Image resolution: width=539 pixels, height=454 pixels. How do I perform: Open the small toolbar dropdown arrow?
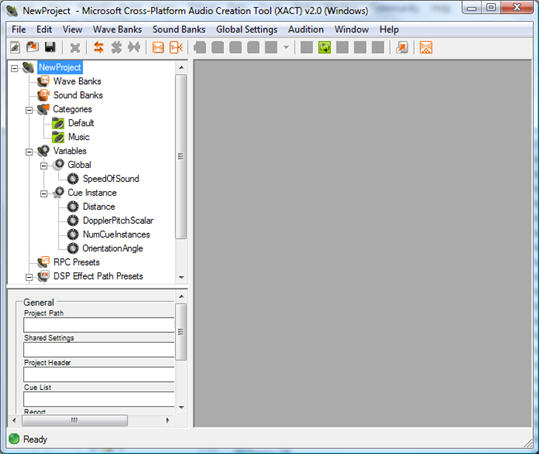click(x=286, y=47)
